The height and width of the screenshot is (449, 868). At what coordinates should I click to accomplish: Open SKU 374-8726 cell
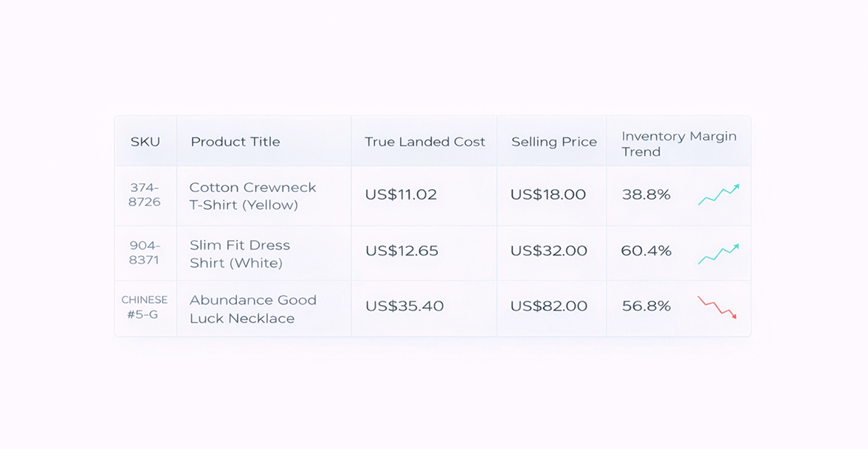coord(145,195)
